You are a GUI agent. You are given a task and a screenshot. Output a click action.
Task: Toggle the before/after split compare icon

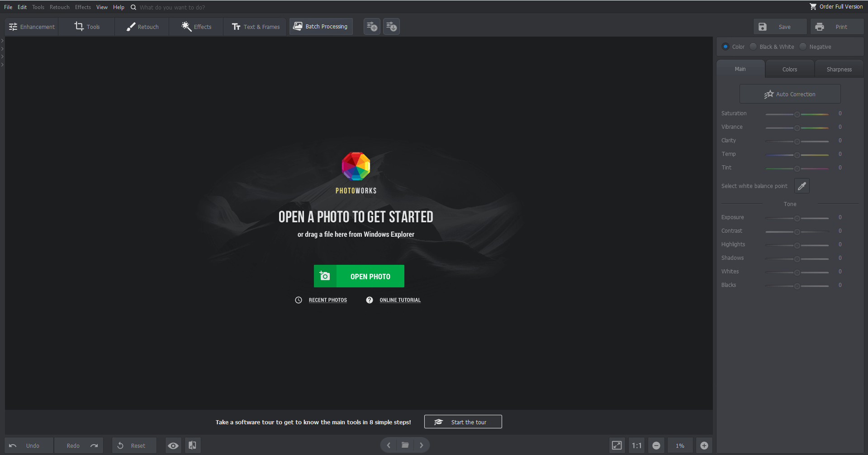(x=192, y=446)
